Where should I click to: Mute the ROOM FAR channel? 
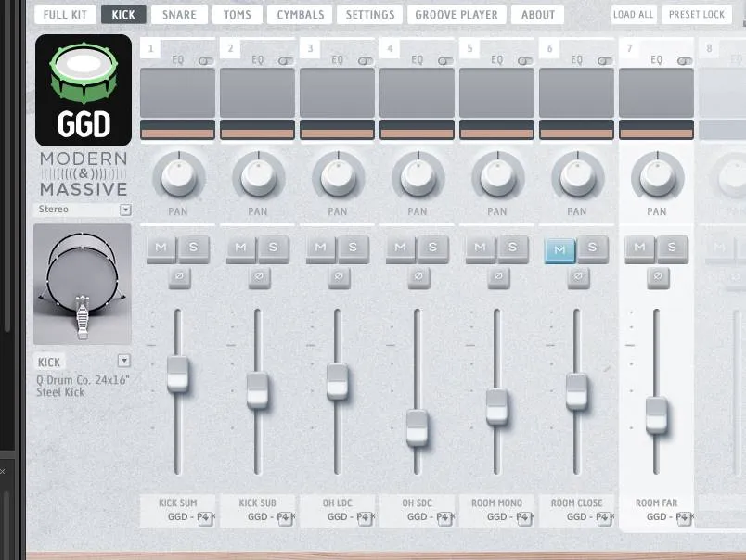pyautogui.click(x=640, y=248)
